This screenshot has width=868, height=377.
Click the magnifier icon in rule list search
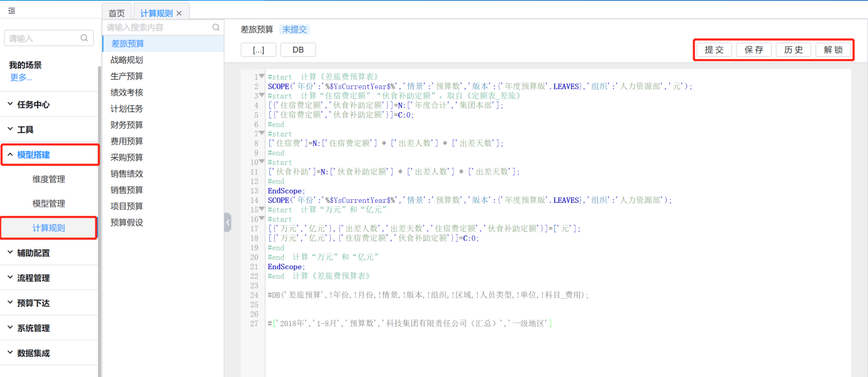coord(216,28)
